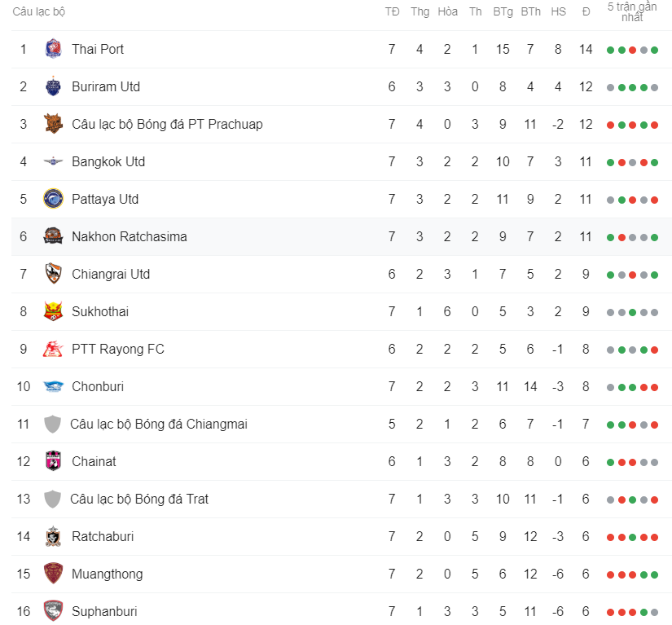Click the PT Prachuap club logo
Screen dimensions: 672x625
(x=53, y=124)
